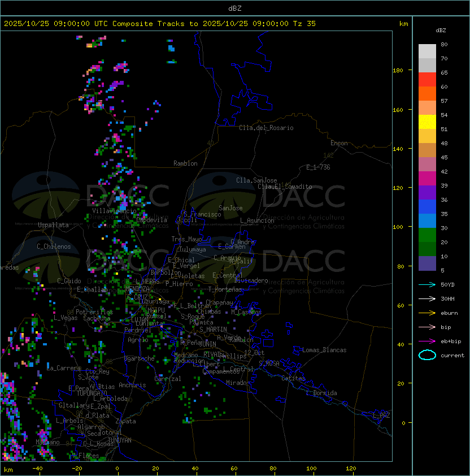Click the '57' value in the dBZ legend

click(x=444, y=101)
